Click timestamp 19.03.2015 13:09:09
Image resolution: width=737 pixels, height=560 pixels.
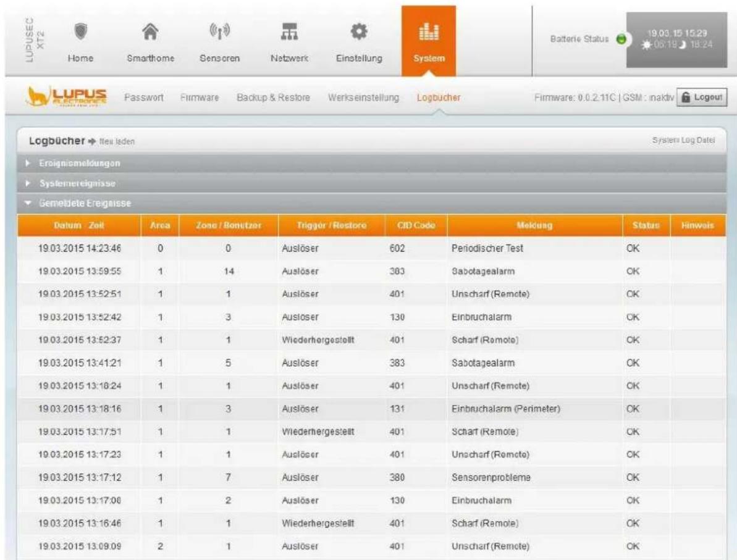click(x=80, y=546)
